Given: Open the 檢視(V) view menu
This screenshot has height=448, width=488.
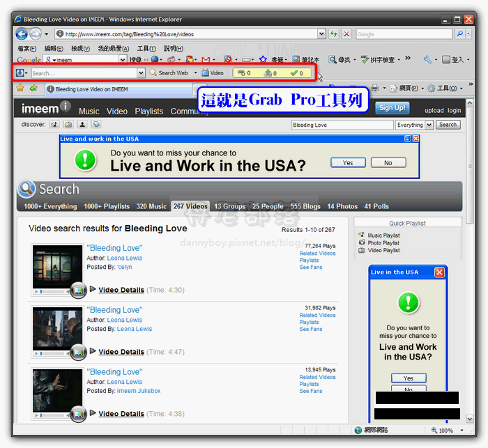Looking at the screenshot, I should point(81,49).
